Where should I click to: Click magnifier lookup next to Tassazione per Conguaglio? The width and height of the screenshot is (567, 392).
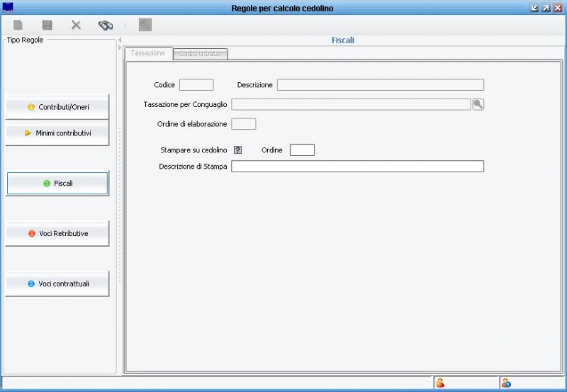point(478,104)
